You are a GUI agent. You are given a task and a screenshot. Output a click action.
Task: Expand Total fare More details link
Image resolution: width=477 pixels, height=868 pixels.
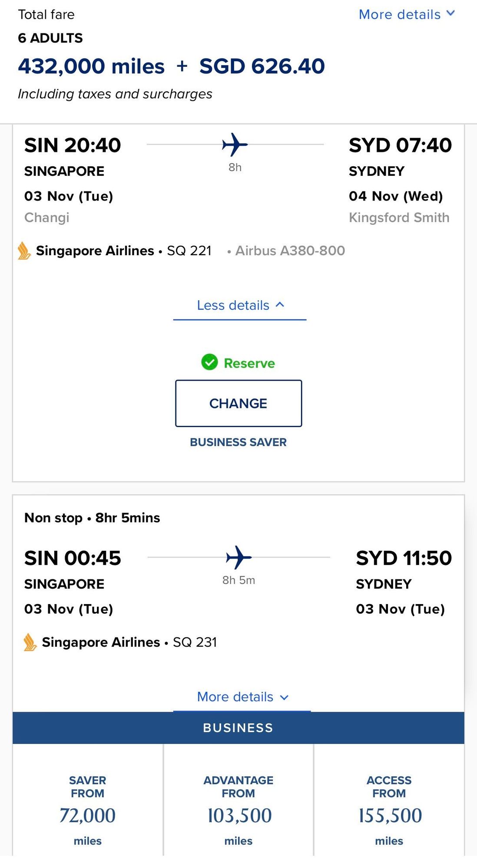pos(407,14)
